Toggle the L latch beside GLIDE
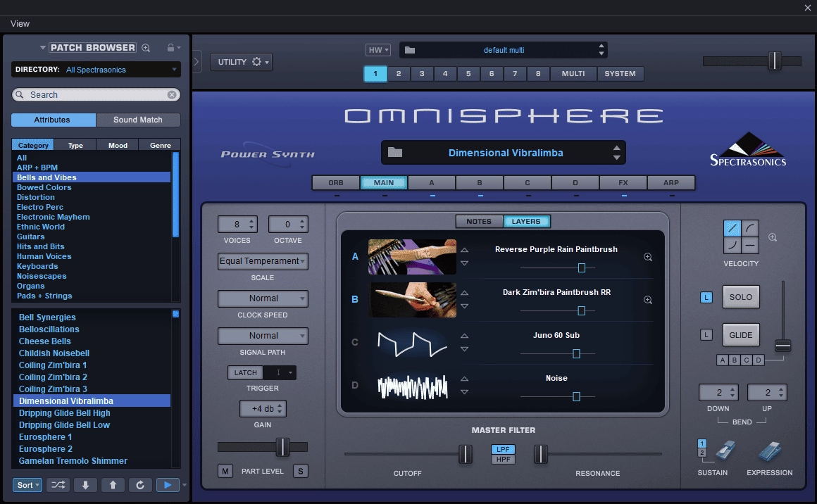 [706, 335]
